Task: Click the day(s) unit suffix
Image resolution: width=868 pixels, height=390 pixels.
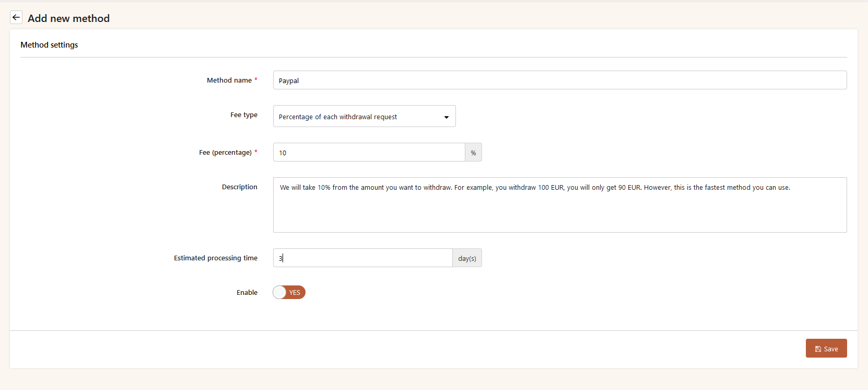Action: (x=467, y=258)
